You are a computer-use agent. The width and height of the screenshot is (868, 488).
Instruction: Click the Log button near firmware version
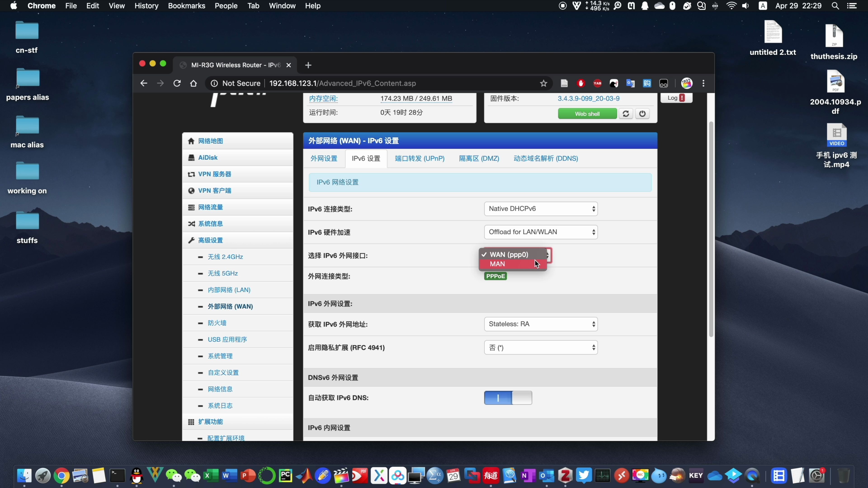click(x=676, y=98)
